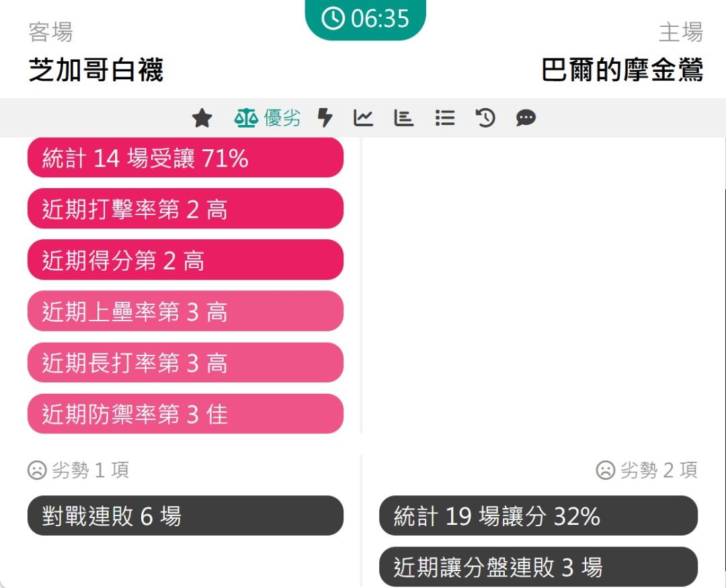Tap the 近期上壘率第 3 高 pill
This screenshot has width=726, height=588.
186,311
